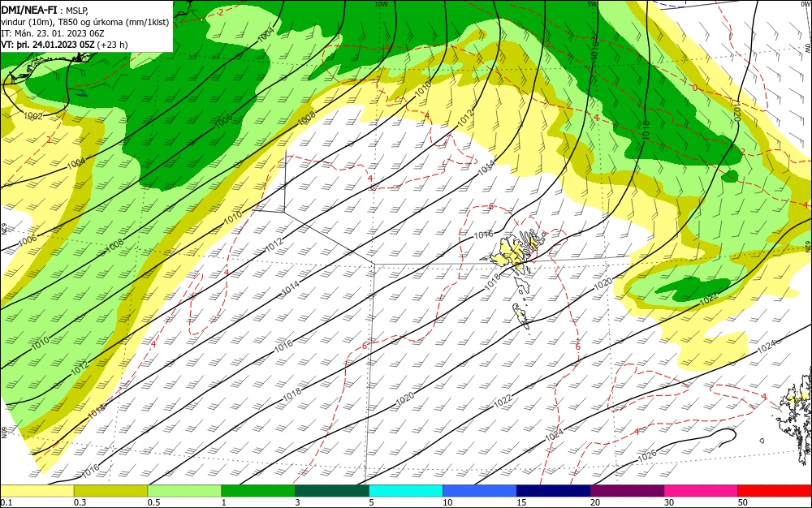Click the "1002" isobar label
The width and height of the screenshot is (812, 508).
(x=32, y=115)
